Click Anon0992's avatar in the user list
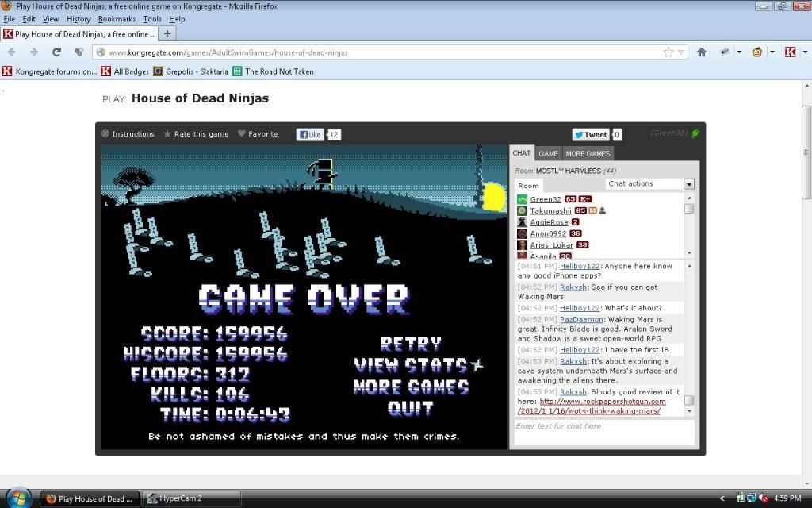This screenshot has width=812, height=508. point(522,233)
